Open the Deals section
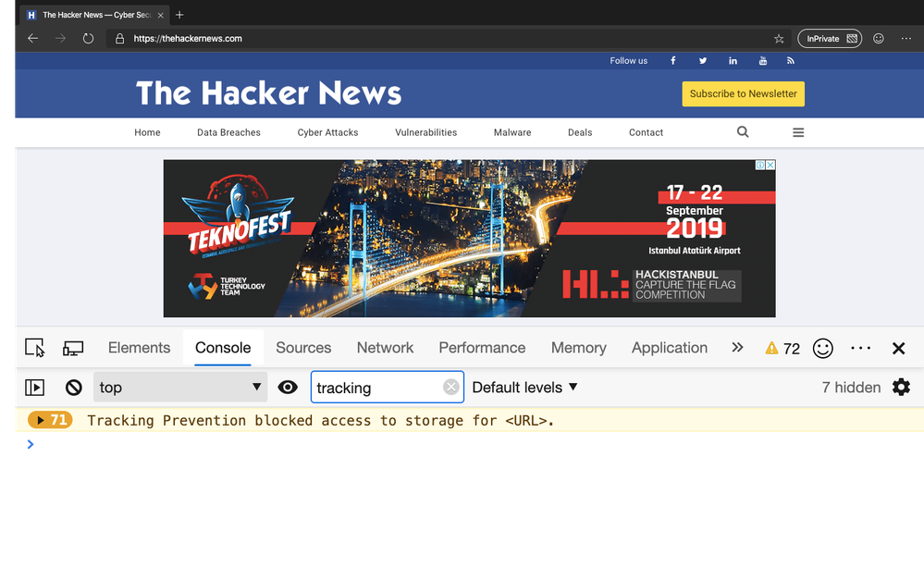The image size is (924, 568). click(580, 132)
